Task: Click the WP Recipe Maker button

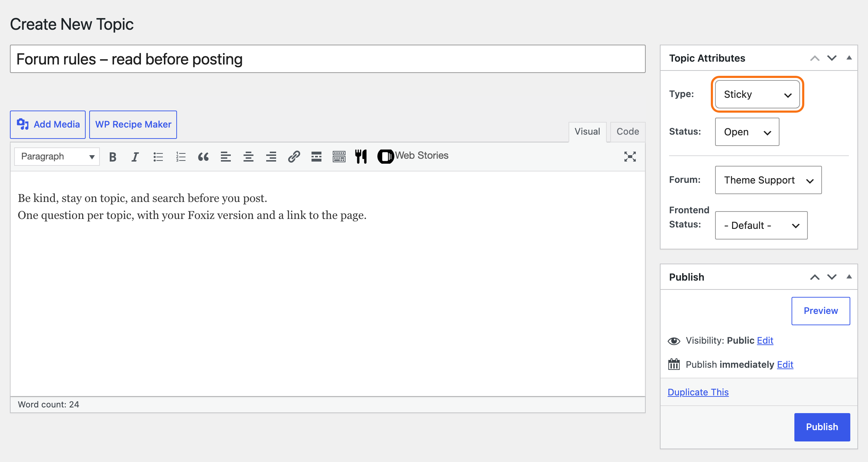Action: click(133, 124)
